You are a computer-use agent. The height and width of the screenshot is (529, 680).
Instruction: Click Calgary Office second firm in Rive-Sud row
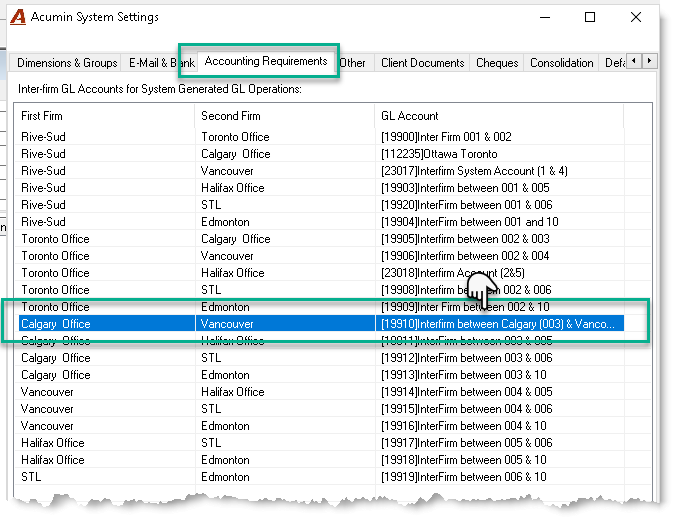pos(235,154)
